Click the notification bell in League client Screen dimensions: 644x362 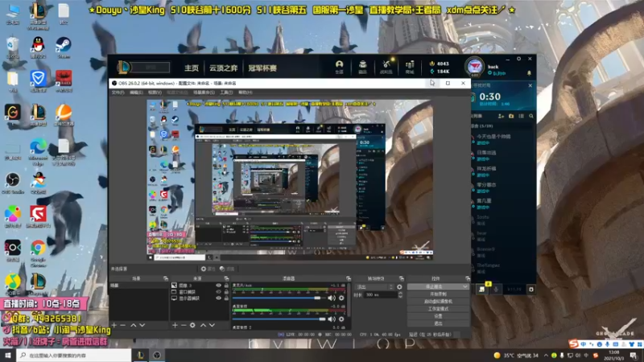[x=529, y=73]
